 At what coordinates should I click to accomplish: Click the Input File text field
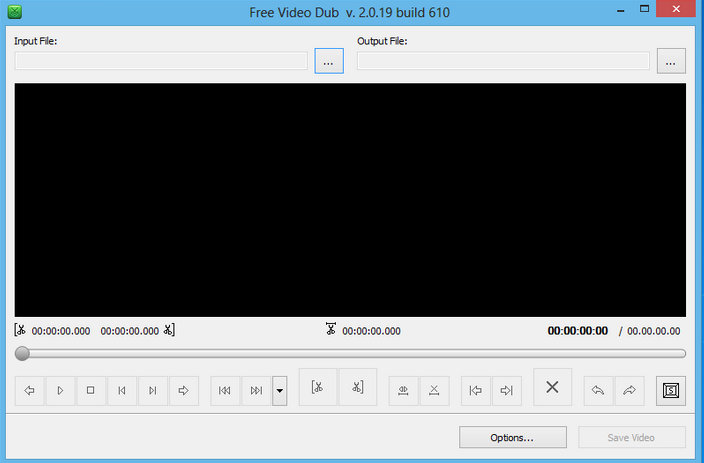point(161,61)
